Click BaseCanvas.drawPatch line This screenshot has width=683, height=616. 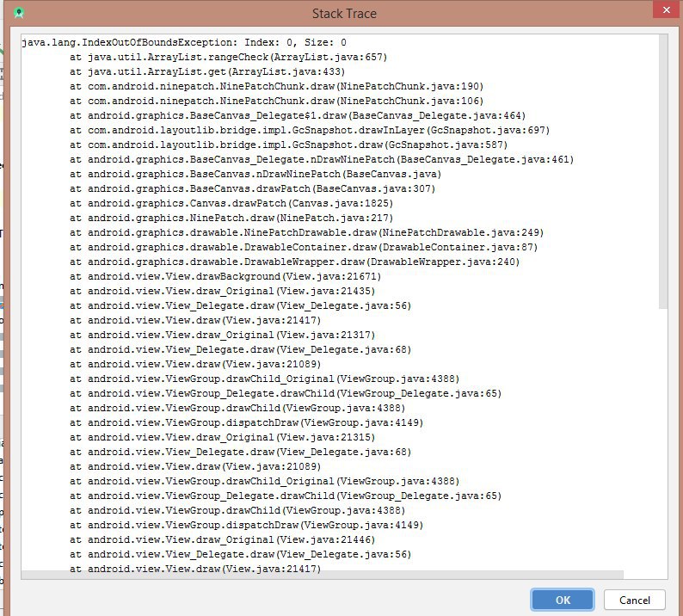[252, 188]
